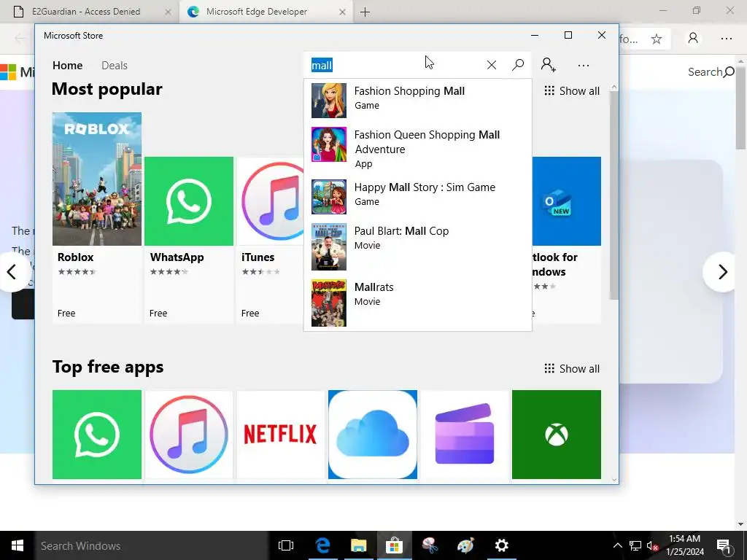Launch Edge from the taskbar
Viewport: 747px width, 560px height.
[322, 545]
